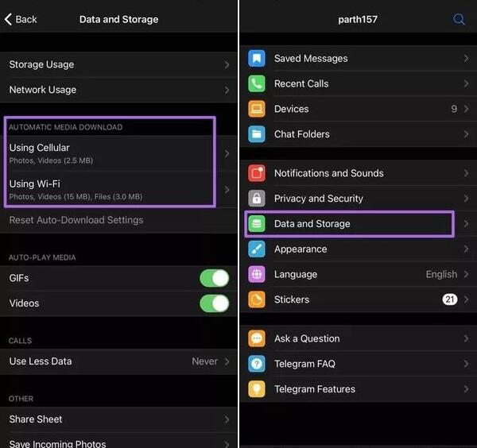
Task: Open Using Cellular chevron
Action: coord(227,153)
